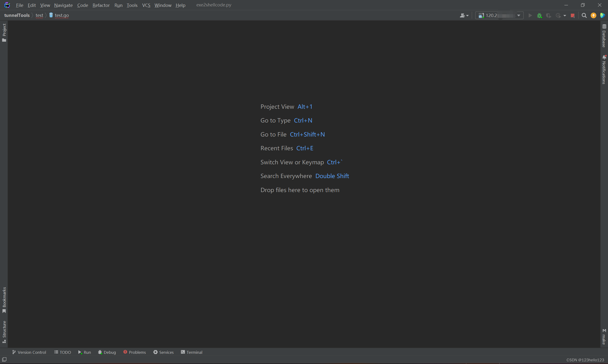Viewport: 608px width, 364px height.
Task: Open the Bookmarks sidebar tab
Action: tap(4, 300)
